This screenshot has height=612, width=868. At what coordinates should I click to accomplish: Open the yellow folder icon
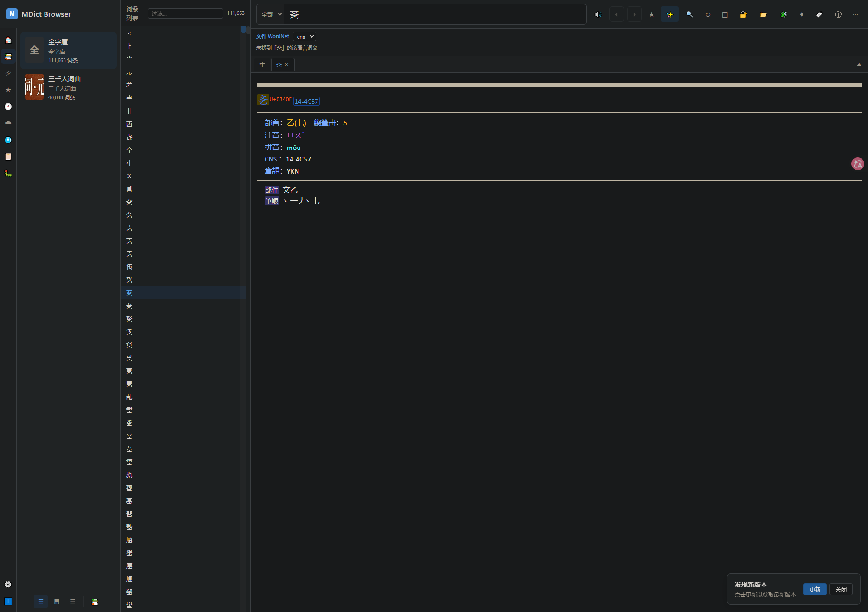point(763,14)
